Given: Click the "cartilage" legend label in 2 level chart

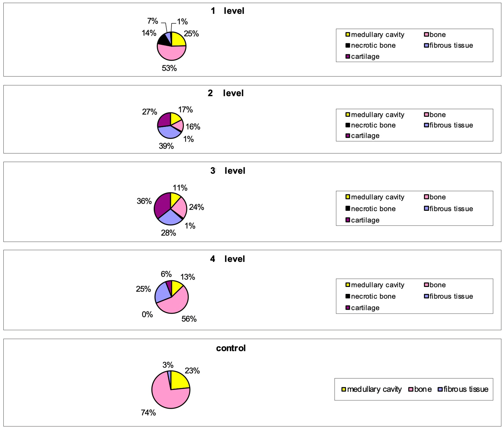Looking at the screenshot, I should click(365, 136).
